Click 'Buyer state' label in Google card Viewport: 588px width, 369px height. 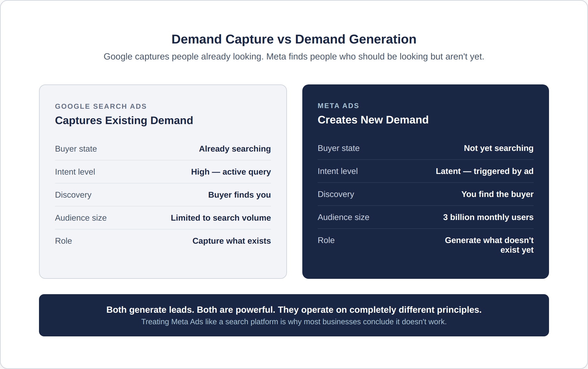pyautogui.click(x=76, y=149)
